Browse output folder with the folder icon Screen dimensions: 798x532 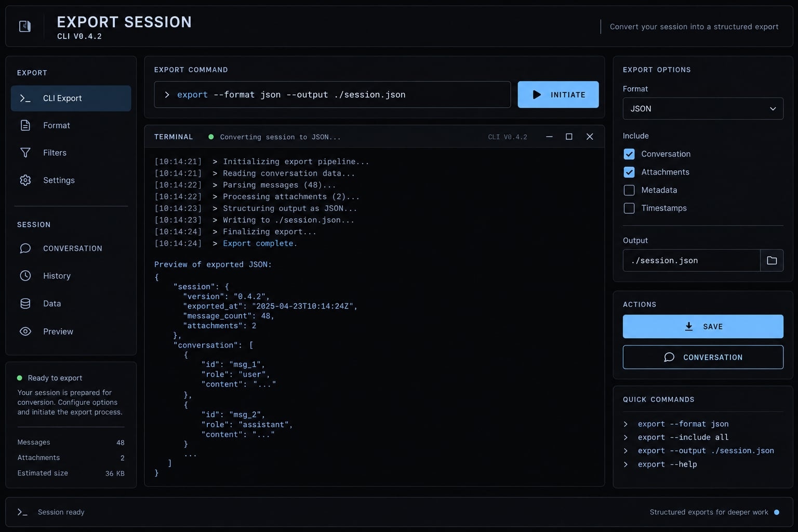click(x=772, y=260)
